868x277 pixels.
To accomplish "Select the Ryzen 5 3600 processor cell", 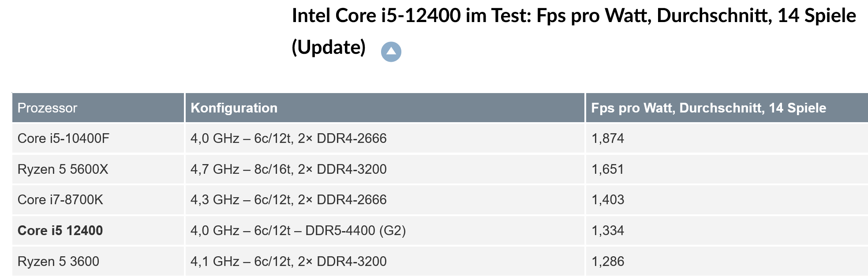I will (98, 261).
